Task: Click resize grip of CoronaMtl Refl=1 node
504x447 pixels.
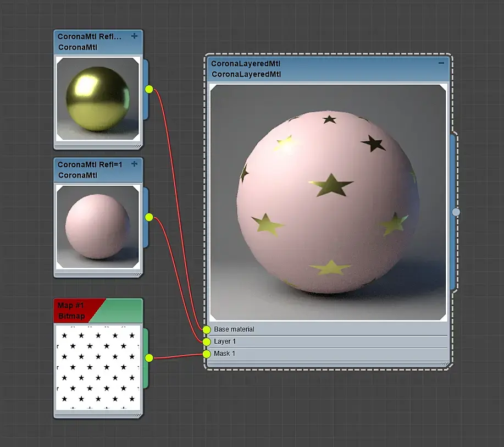Action: coord(138,274)
